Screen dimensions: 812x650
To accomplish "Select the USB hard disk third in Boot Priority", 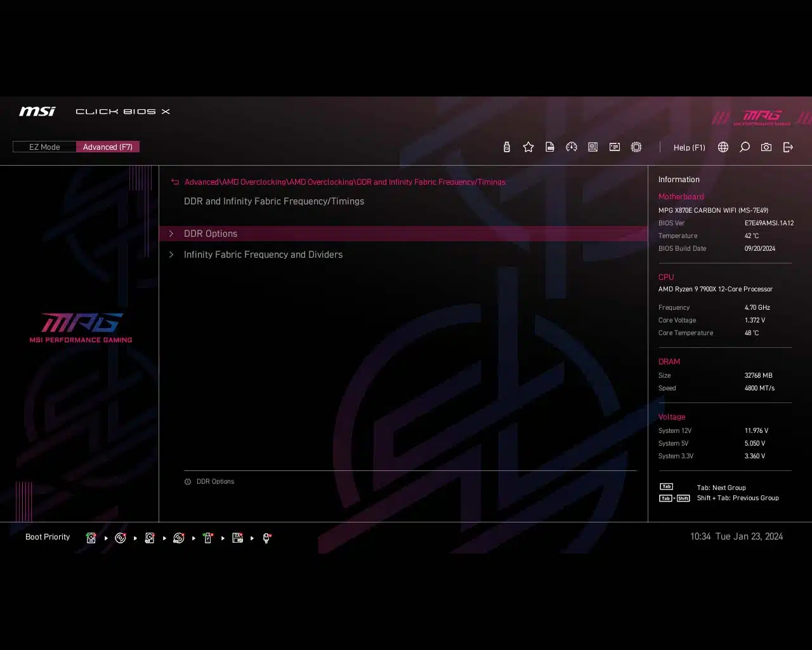I will click(150, 538).
